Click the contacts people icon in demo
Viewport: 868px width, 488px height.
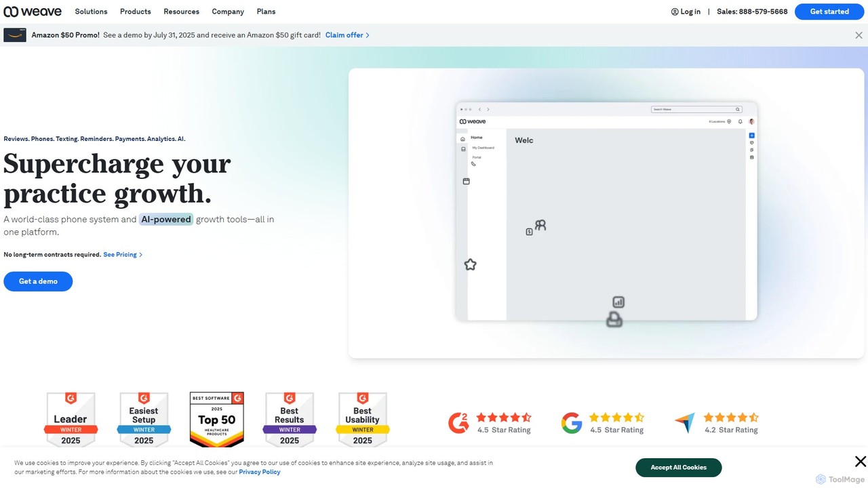click(x=540, y=225)
